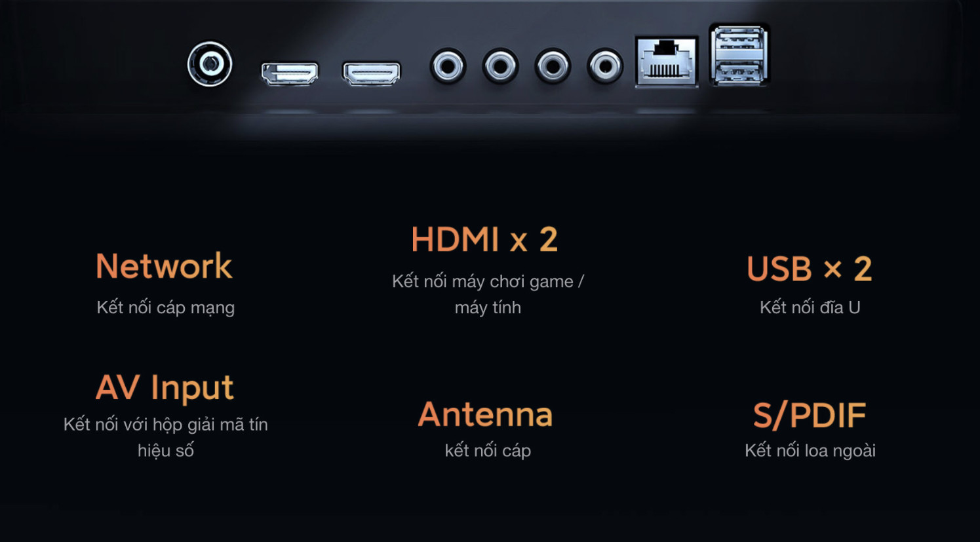Viewport: 980px width, 542px height.
Task: Click the fourth round jack near Ethernet
Action: (x=605, y=66)
